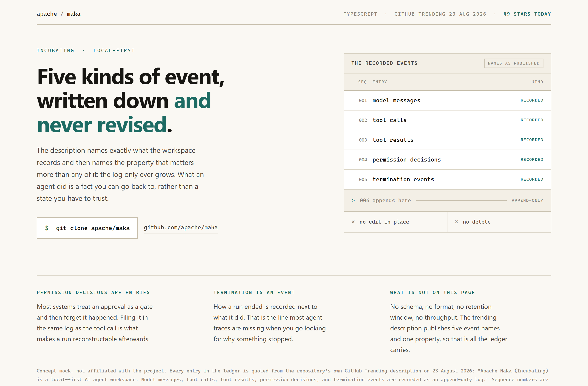Viewport: 588px width, 386px height.
Task: Click the x icon beside no edit in place
Action: [353, 222]
